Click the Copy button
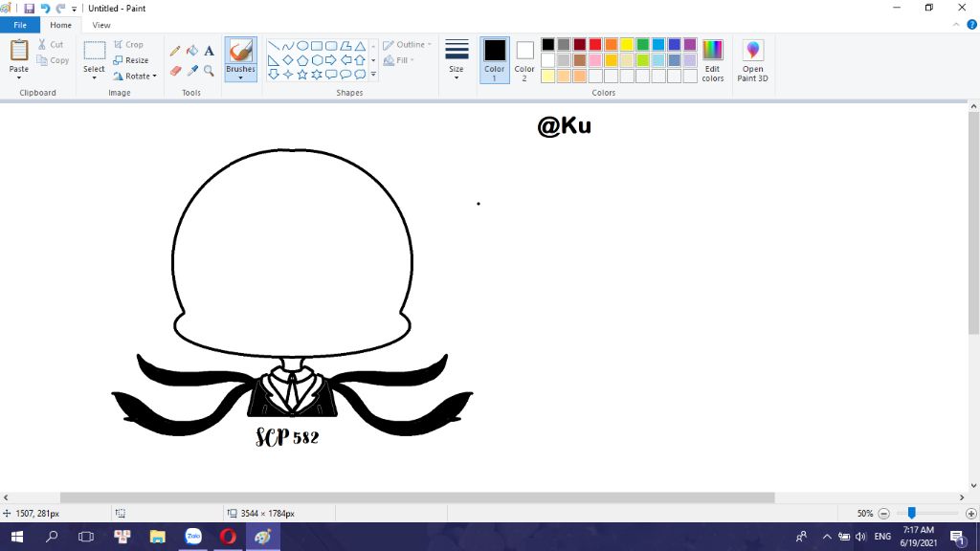980x551 pixels. (x=53, y=60)
